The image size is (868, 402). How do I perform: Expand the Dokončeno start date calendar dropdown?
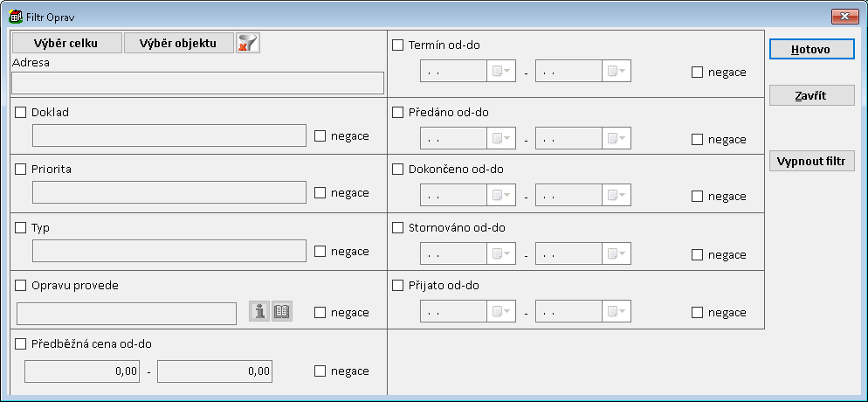(501, 196)
